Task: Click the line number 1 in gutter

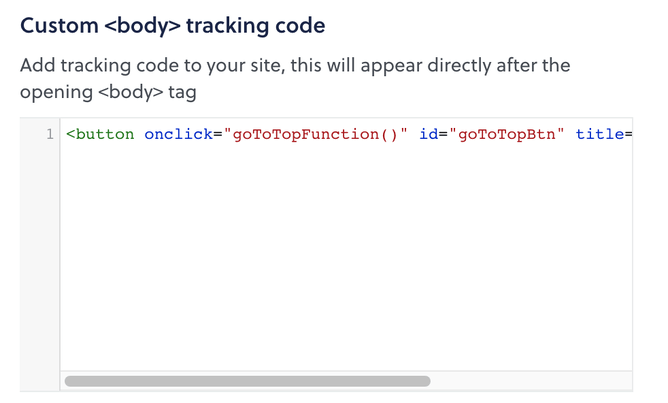Action: pyautogui.click(x=49, y=134)
